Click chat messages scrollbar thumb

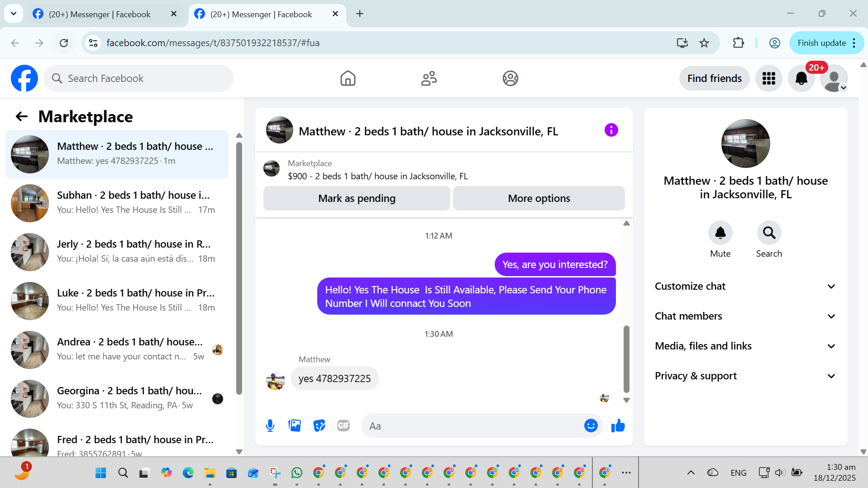(x=626, y=359)
